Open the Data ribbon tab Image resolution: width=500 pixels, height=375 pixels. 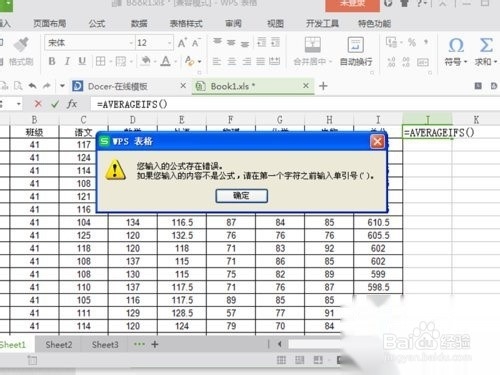pyautogui.click(x=139, y=23)
